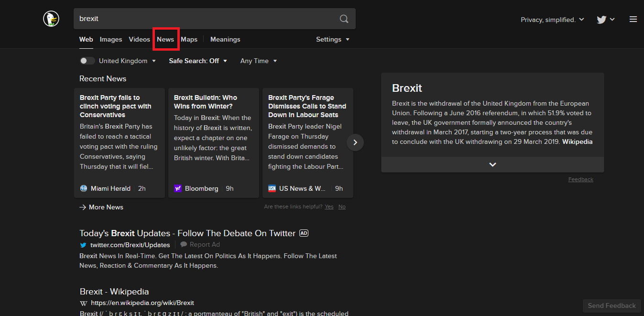Expand the Privacy, simplified menu
The width and height of the screenshot is (644, 316).
(552, 20)
